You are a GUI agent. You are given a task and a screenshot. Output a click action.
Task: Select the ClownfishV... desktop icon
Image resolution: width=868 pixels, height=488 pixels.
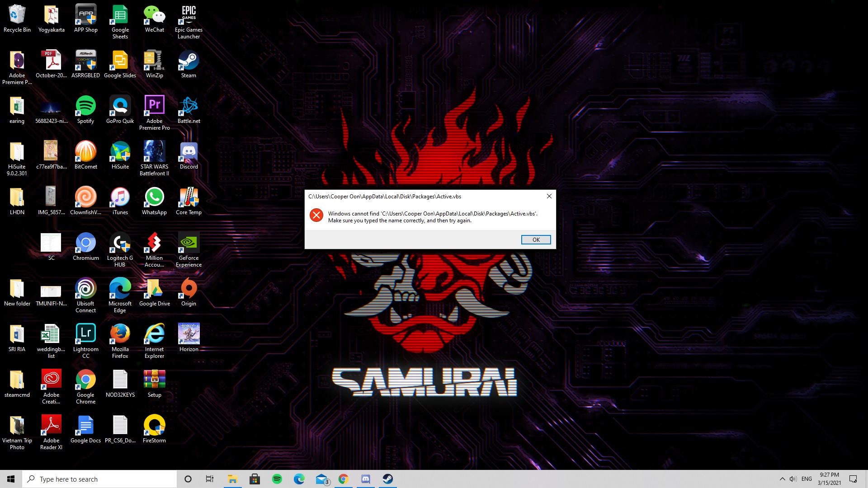click(85, 202)
